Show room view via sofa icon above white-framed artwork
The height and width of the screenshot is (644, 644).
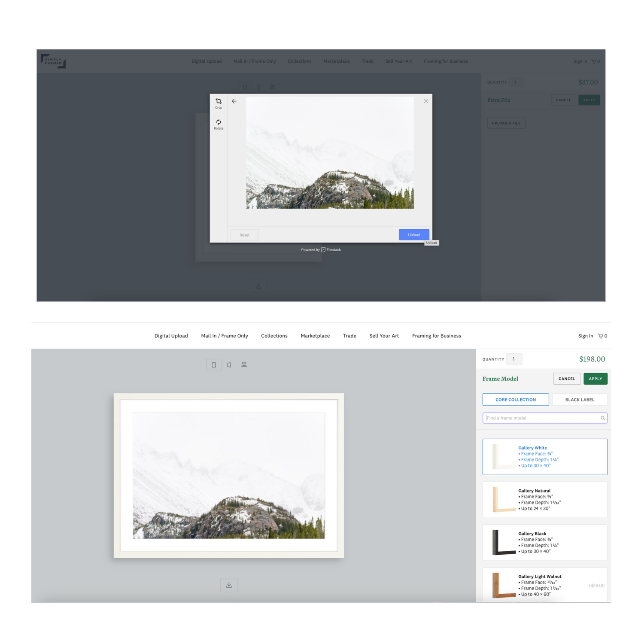pos(244,365)
